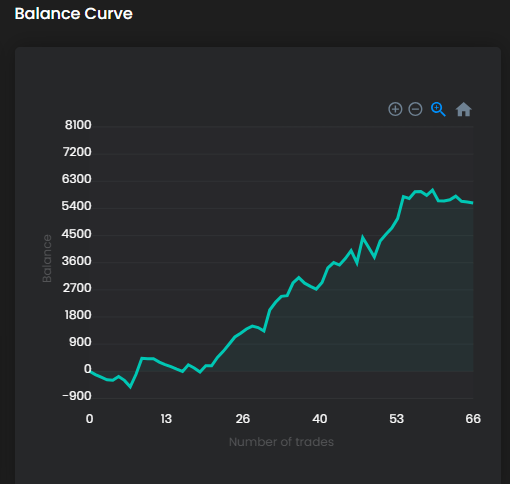The width and height of the screenshot is (510, 484).
Task: Click the 3600 y-axis label
Action: click(x=76, y=261)
